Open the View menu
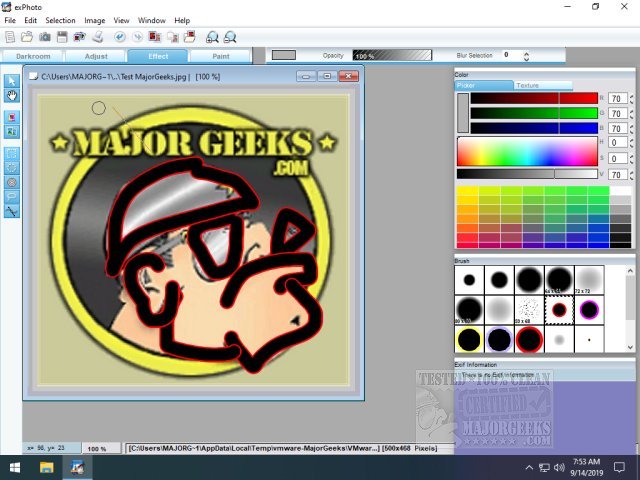640x480 pixels. (121, 20)
